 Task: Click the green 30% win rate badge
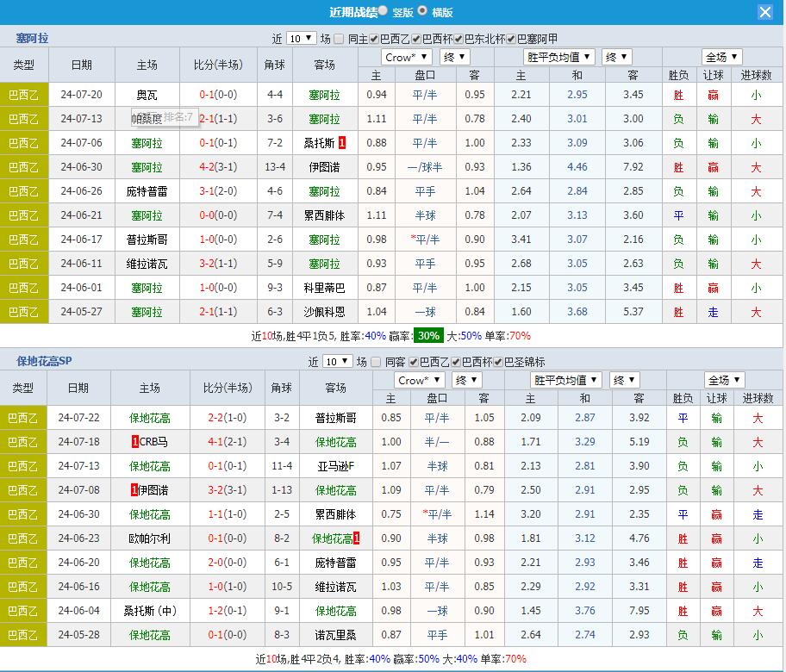pyautogui.click(x=427, y=335)
